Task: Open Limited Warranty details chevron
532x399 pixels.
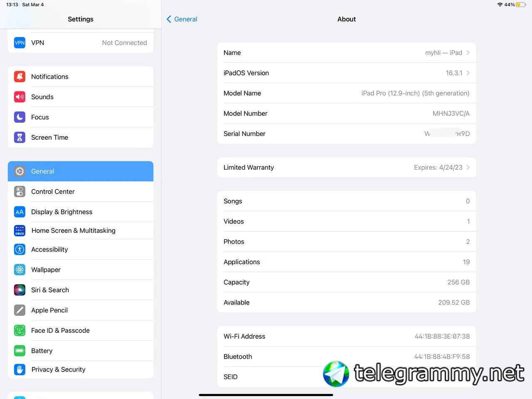Action: 468,167
